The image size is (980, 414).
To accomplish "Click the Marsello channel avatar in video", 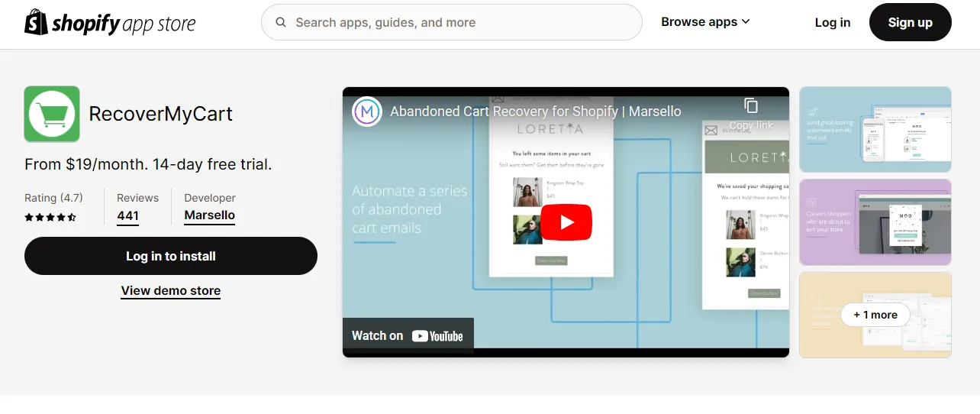I will (x=367, y=112).
